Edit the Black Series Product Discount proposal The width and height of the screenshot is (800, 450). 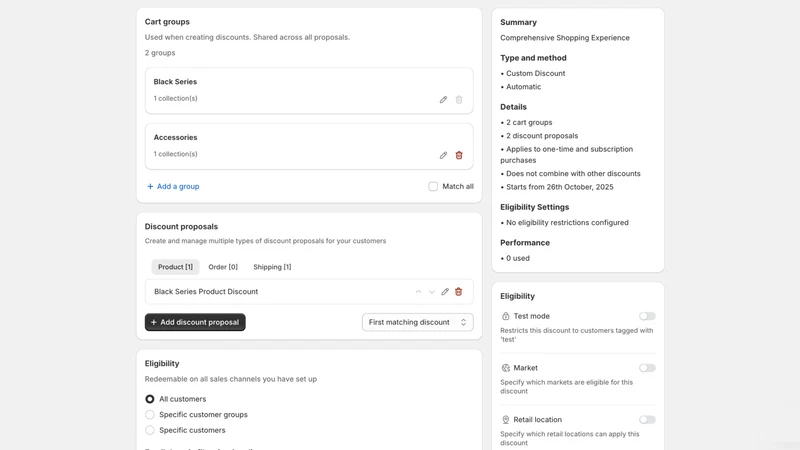coord(445,292)
